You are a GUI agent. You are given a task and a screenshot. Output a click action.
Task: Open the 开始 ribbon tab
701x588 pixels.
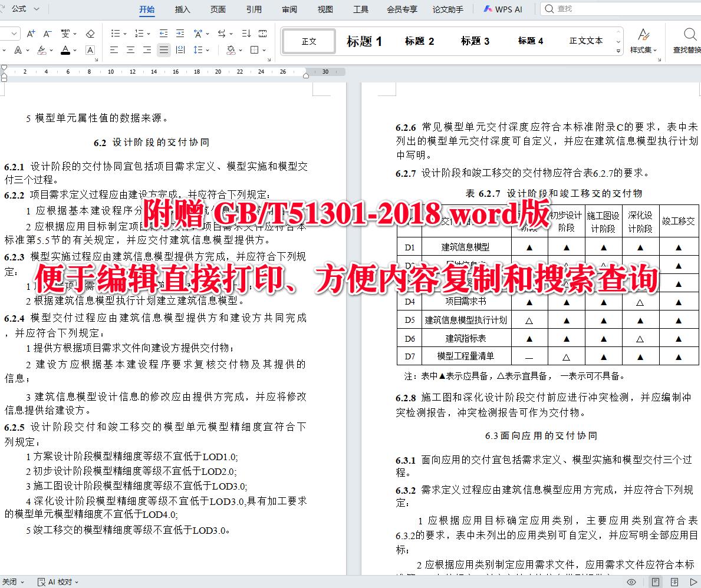147,9
